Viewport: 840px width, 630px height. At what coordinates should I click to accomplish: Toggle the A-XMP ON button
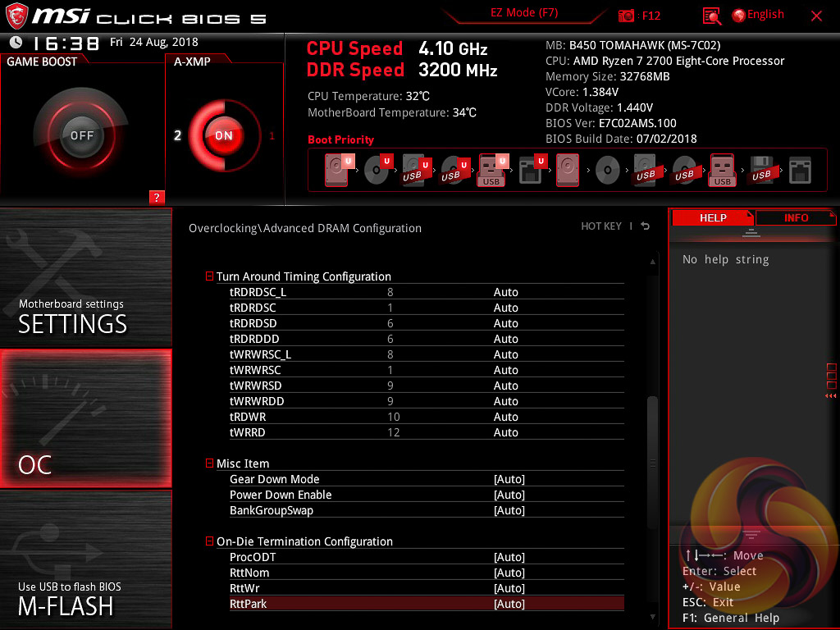224,135
